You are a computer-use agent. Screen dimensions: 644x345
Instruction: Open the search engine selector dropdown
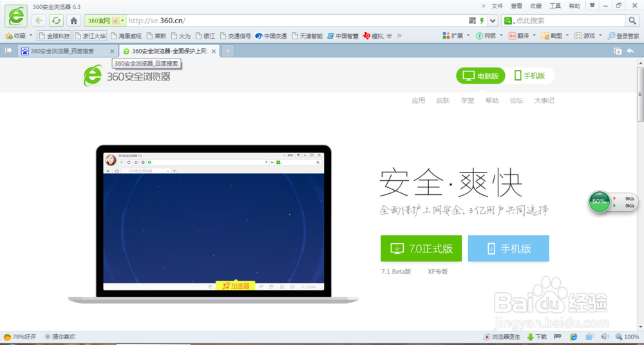point(509,21)
